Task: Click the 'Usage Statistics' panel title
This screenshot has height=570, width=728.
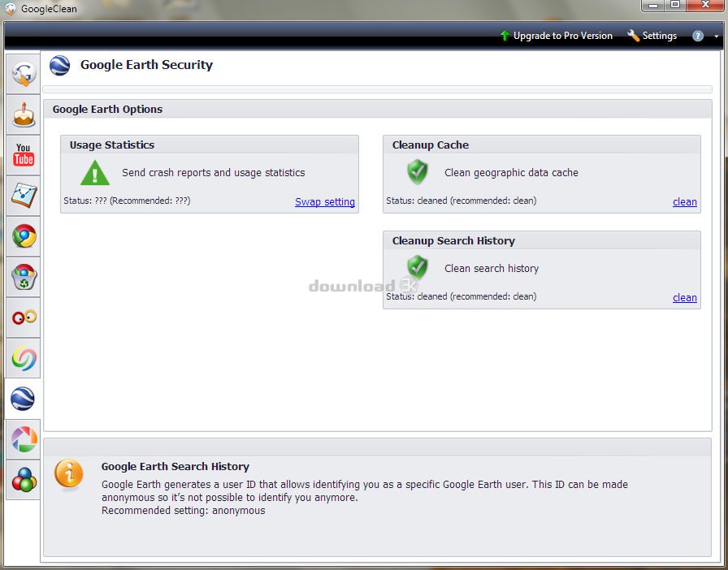Action: point(112,145)
